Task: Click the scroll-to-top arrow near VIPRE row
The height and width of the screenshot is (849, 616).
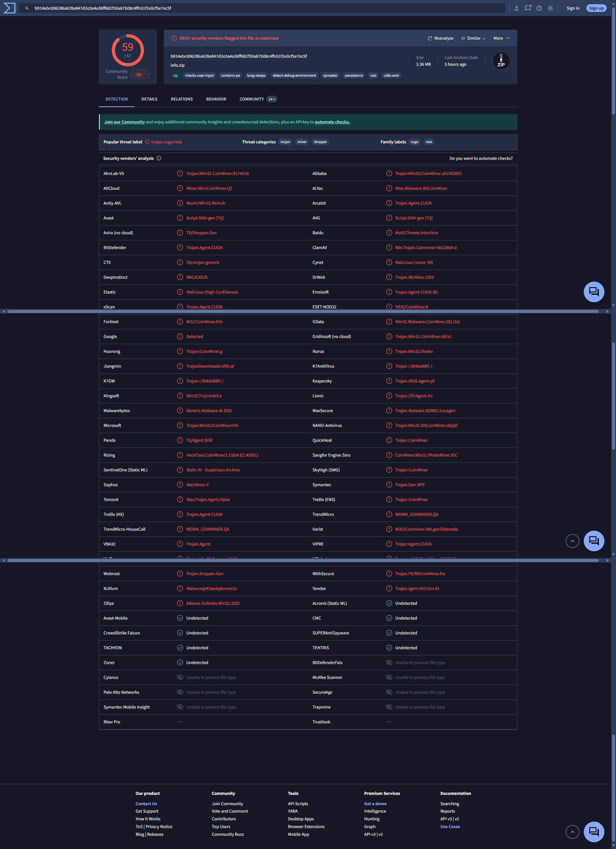Action: pyautogui.click(x=572, y=541)
